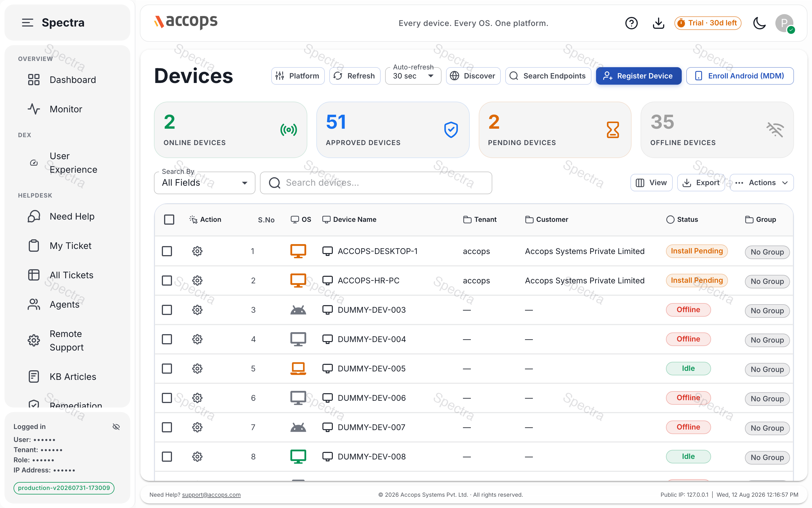Image resolution: width=812 pixels, height=508 pixels.
Task: Open gear action for DUMMY-DEV-006
Action: pos(197,398)
